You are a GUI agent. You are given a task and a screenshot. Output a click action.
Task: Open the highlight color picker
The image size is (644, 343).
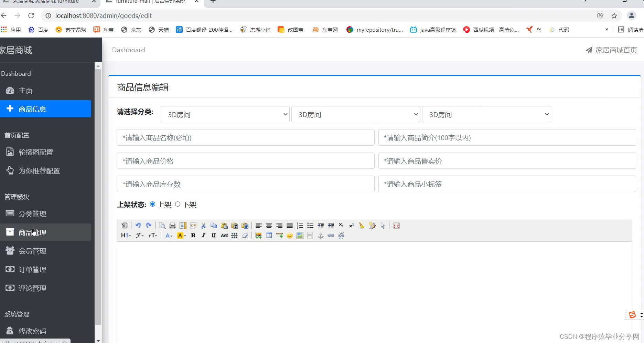[x=181, y=236]
